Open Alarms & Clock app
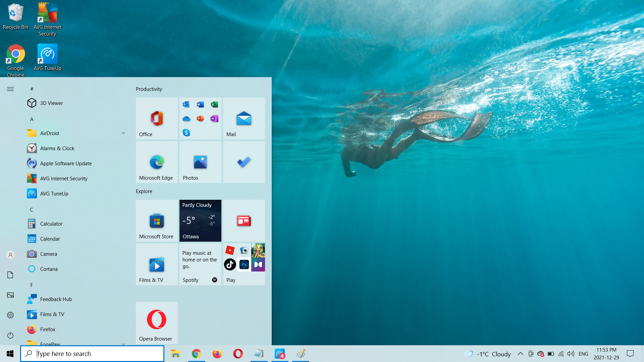Screen dimensions: 644x362 pos(77,148)
